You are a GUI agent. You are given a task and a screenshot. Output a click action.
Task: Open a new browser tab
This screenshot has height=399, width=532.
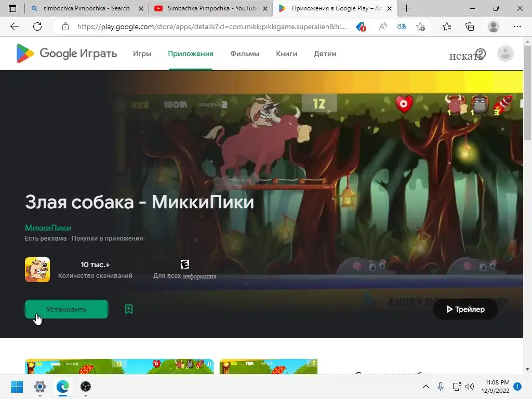click(406, 8)
